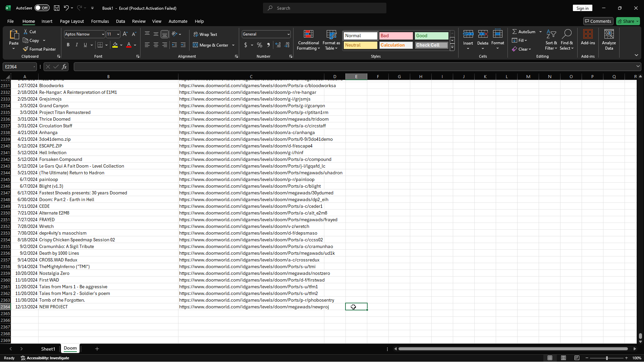
Task: Click zoom in plus on status bar
Action: click(x=626, y=358)
